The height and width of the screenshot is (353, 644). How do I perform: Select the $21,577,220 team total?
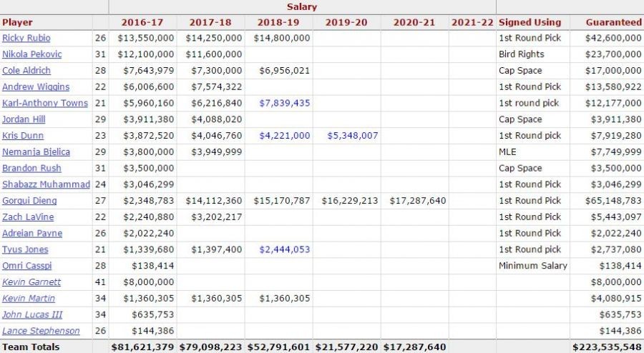tap(346, 347)
